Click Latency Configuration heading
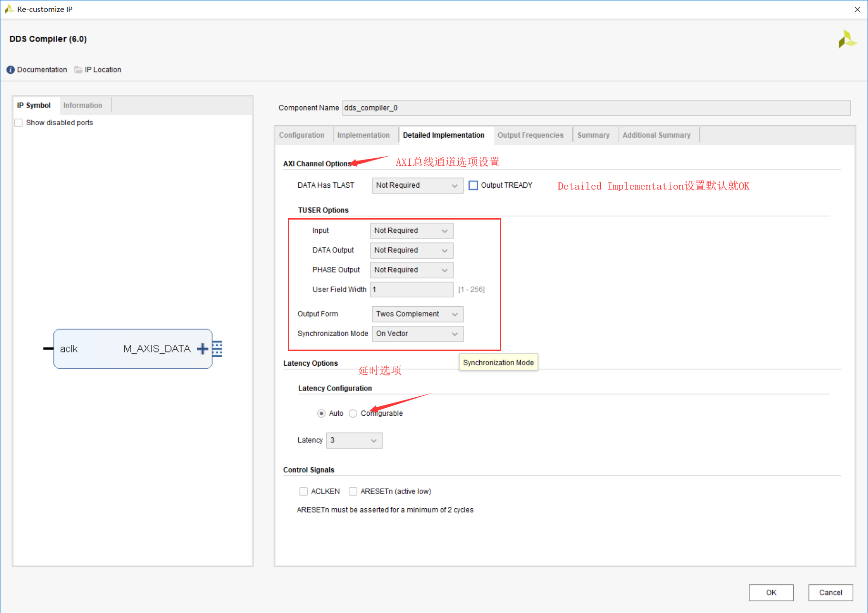 [x=335, y=389]
